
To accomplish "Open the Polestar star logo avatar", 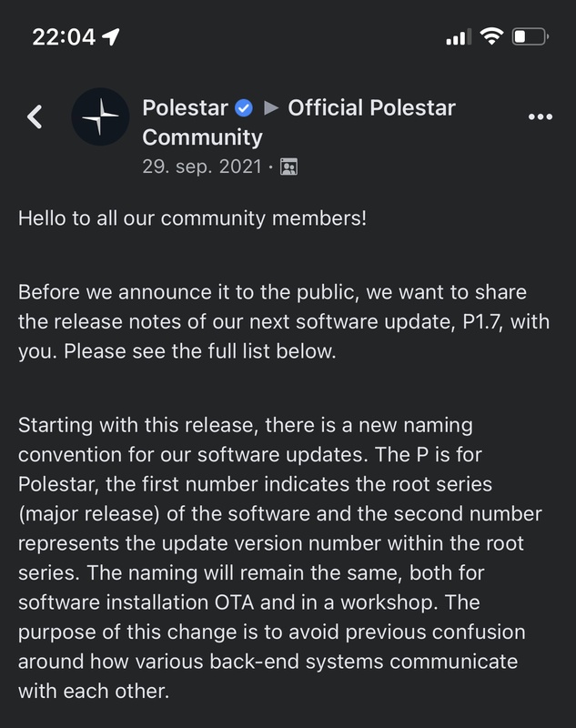I will point(100,117).
